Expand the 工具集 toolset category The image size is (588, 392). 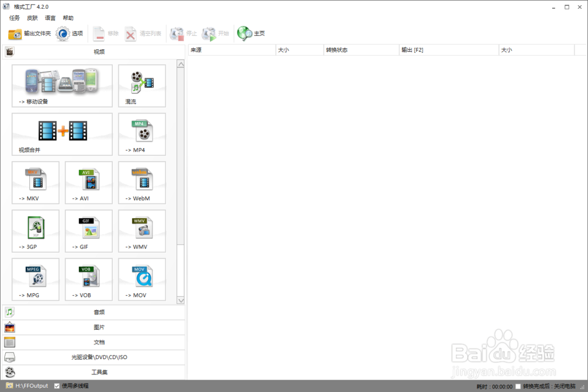(93, 372)
